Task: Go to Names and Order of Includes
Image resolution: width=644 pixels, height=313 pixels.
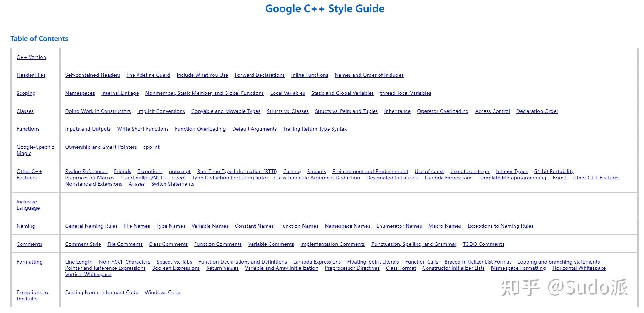Action: [x=369, y=75]
